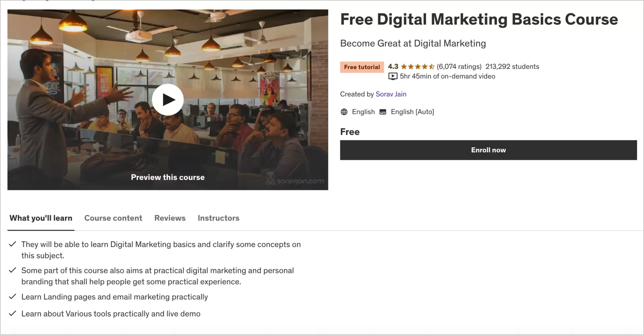The height and width of the screenshot is (335, 644).
Task: Switch to the Course content tab
Action: pyautogui.click(x=113, y=218)
